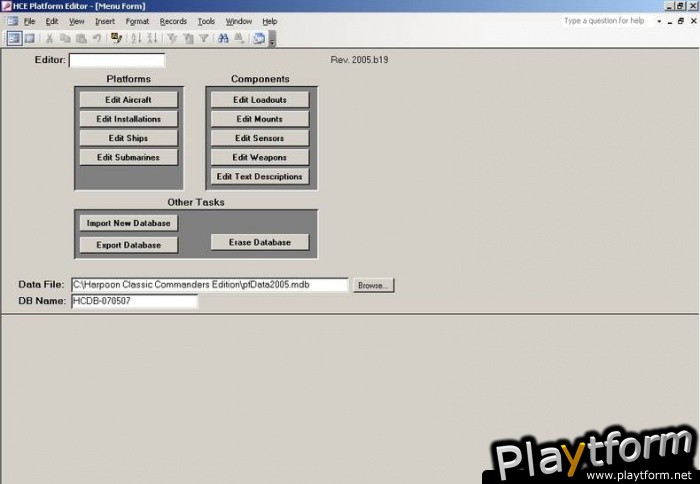
Task: Click the Data File path field
Action: pos(209,284)
